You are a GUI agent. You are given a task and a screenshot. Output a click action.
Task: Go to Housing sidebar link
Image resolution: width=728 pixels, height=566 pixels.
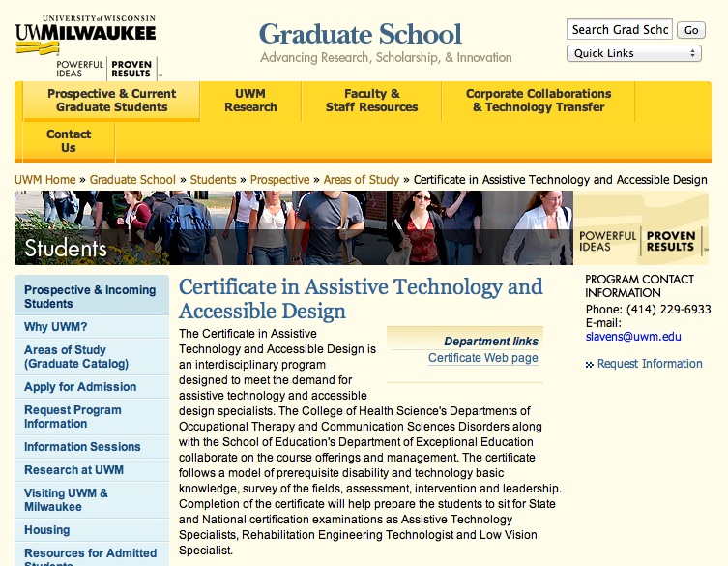(x=46, y=530)
